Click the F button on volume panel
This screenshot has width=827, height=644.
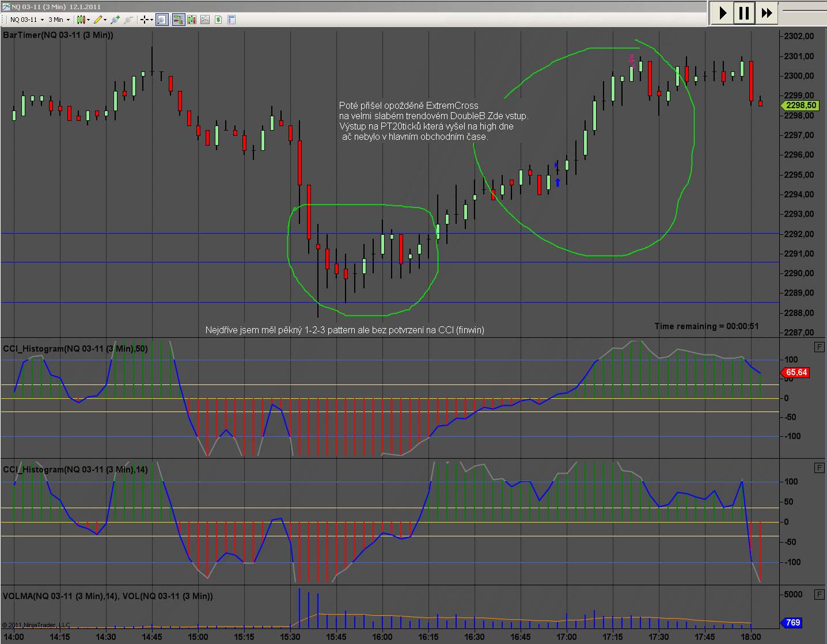pos(820,595)
